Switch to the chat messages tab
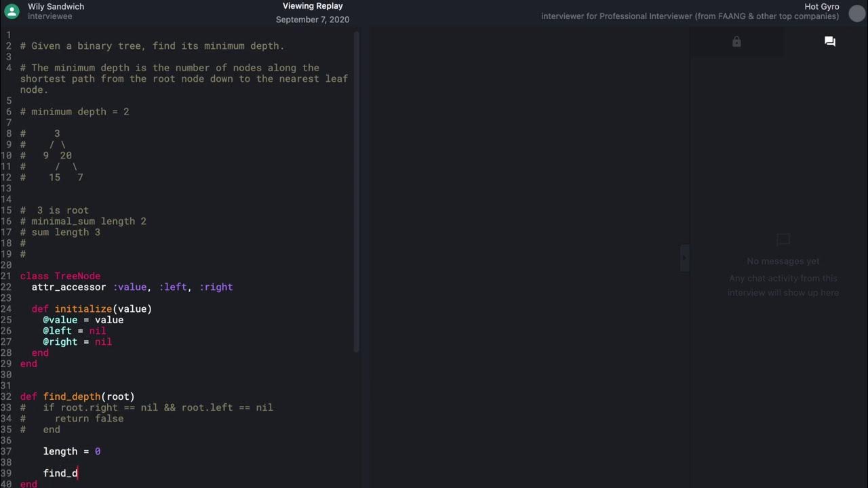 click(x=829, y=42)
